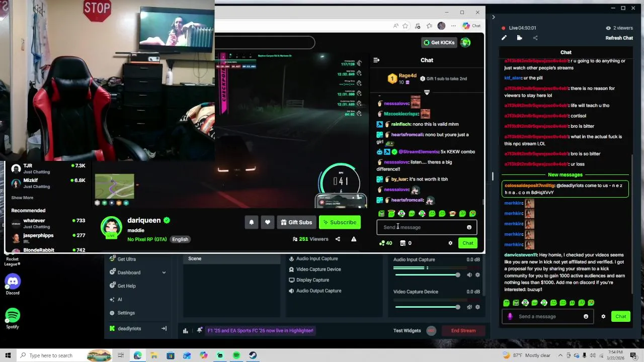Click Chat send button in Streamlabs chat panel
Image resolution: width=644 pixels, height=362 pixels.
point(620,316)
